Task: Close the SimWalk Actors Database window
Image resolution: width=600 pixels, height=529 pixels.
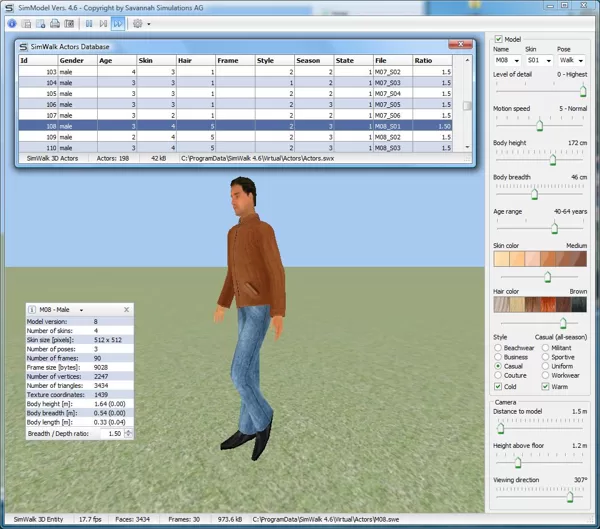Action: click(x=461, y=44)
